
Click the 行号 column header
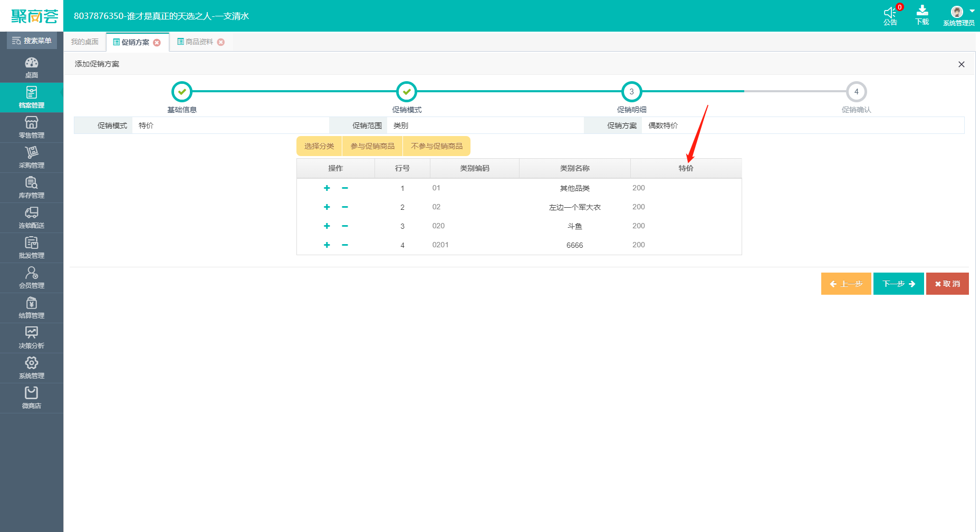(402, 168)
